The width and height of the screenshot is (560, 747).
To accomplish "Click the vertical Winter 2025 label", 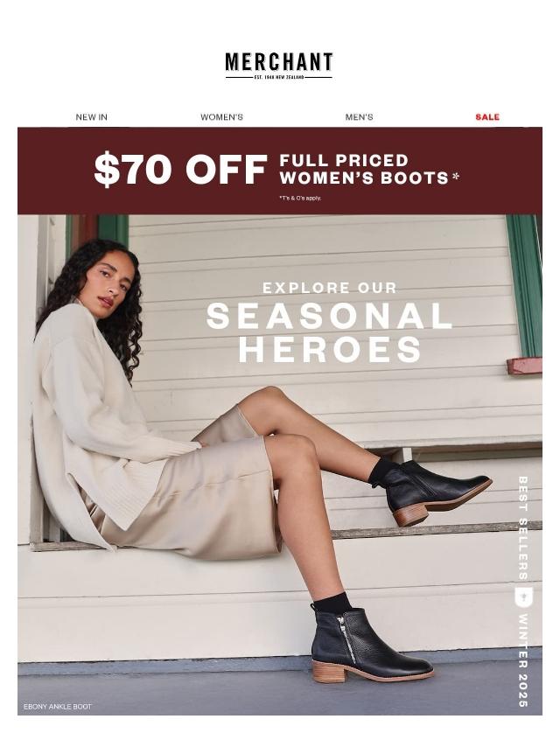I will pyautogui.click(x=523, y=660).
